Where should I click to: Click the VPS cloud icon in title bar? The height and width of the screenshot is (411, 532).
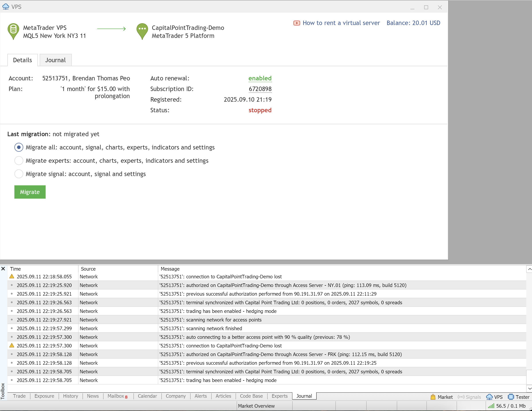tap(6, 7)
